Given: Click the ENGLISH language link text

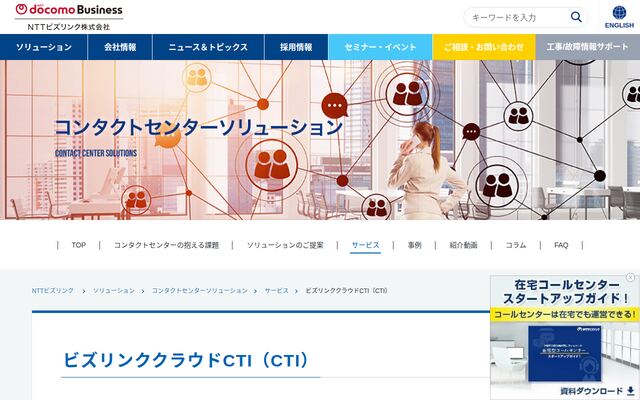Looking at the screenshot, I should [x=619, y=25].
